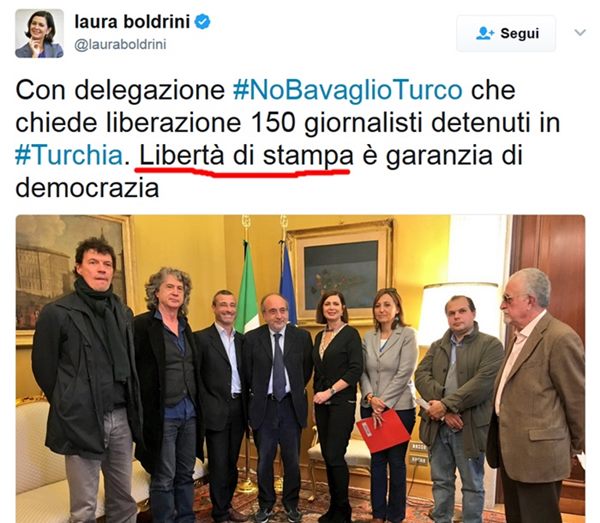Open the @lauraboldrini handle link

[120, 44]
